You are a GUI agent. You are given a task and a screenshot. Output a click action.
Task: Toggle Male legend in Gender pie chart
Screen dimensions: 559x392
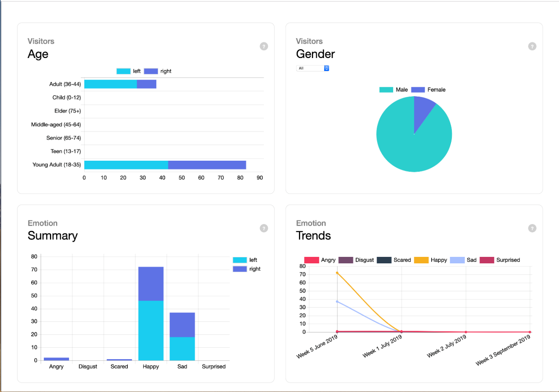pyautogui.click(x=393, y=90)
